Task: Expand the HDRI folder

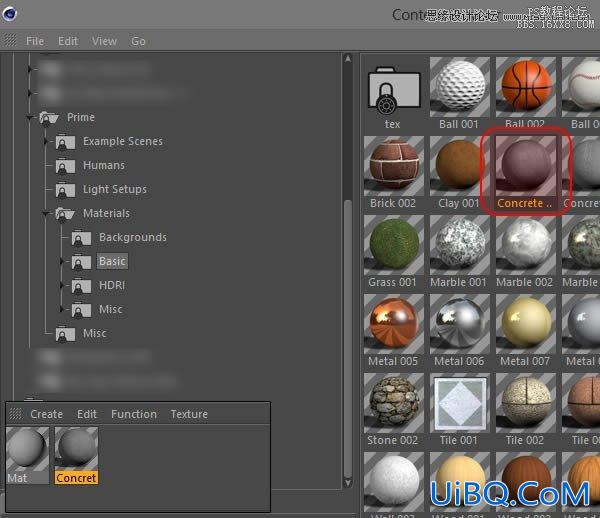Action: coord(62,285)
